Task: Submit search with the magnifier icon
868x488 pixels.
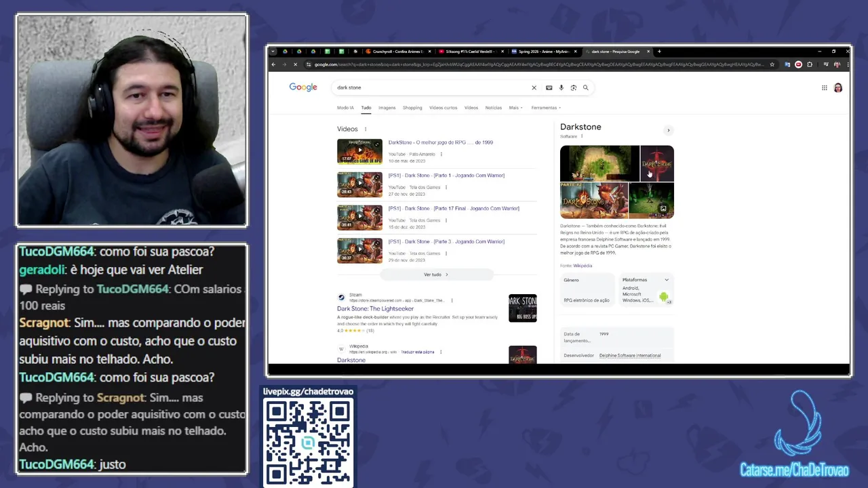Action: click(586, 87)
